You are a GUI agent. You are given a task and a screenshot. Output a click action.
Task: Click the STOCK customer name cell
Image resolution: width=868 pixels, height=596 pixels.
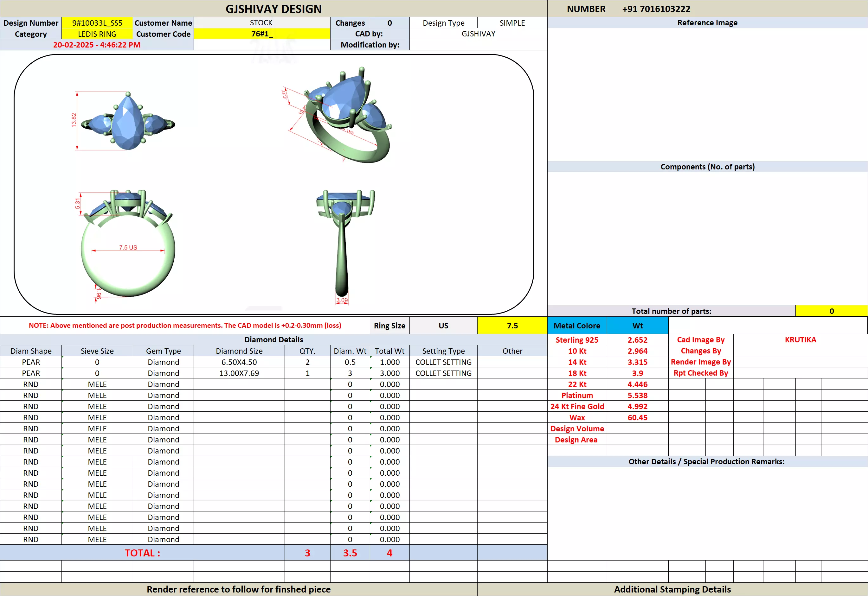(x=261, y=23)
